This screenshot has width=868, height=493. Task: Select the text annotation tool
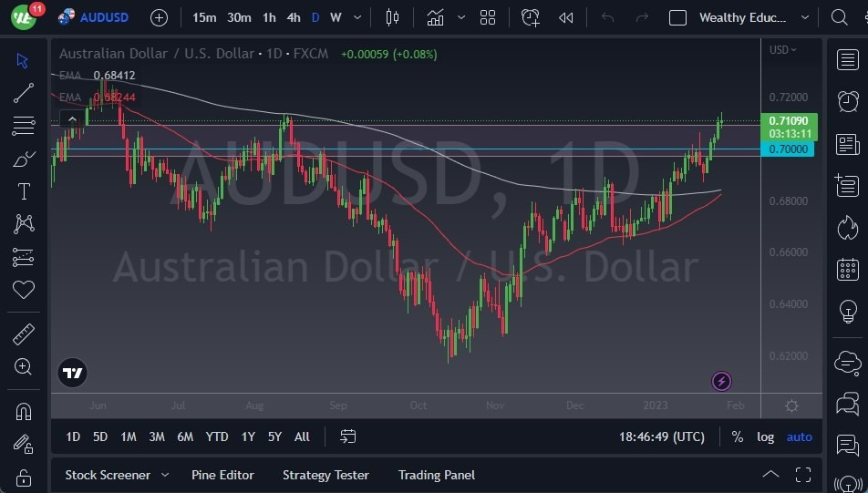24,191
